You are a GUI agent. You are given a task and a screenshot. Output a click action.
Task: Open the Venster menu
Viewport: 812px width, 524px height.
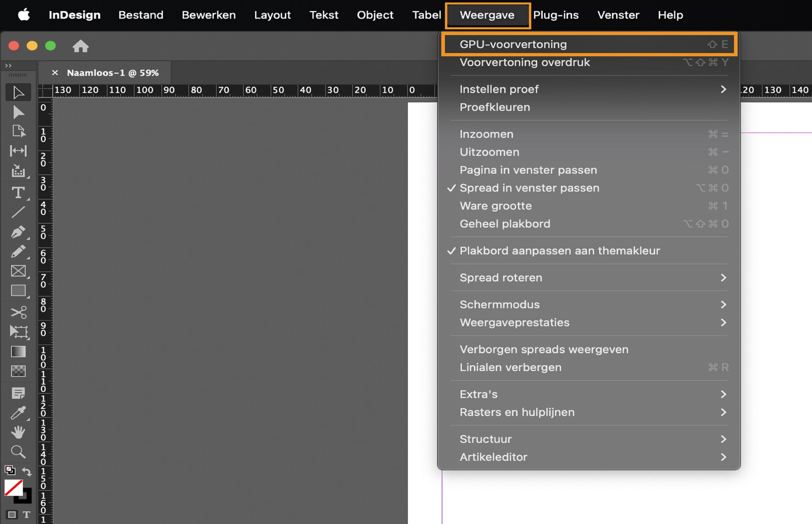(618, 15)
